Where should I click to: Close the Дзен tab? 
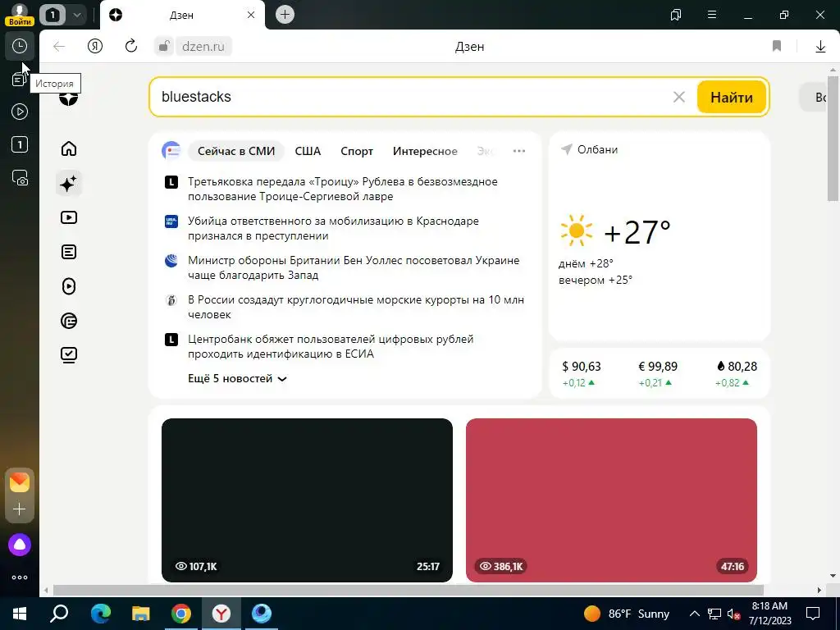(251, 15)
